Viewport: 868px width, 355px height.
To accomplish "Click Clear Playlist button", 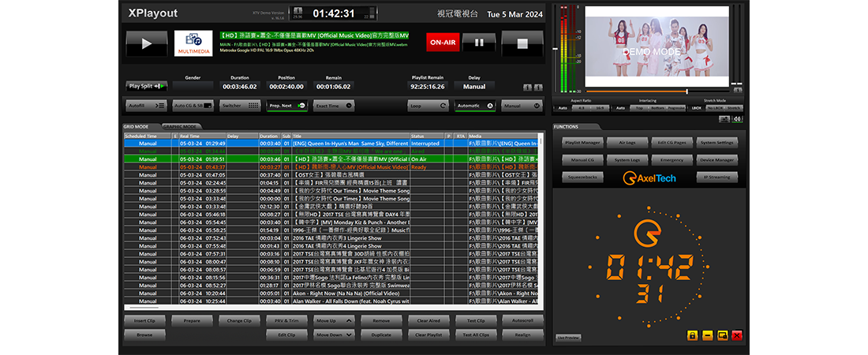I will pos(428,334).
